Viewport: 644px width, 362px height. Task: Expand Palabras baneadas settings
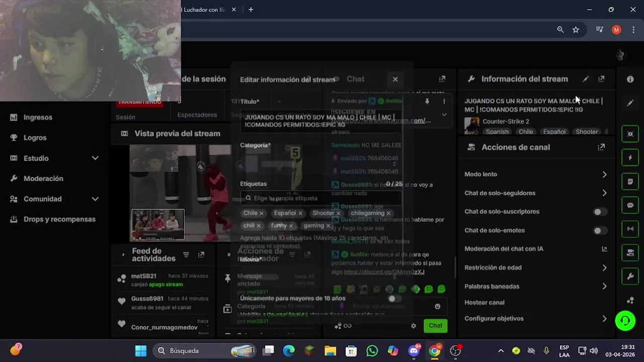pyautogui.click(x=604, y=287)
